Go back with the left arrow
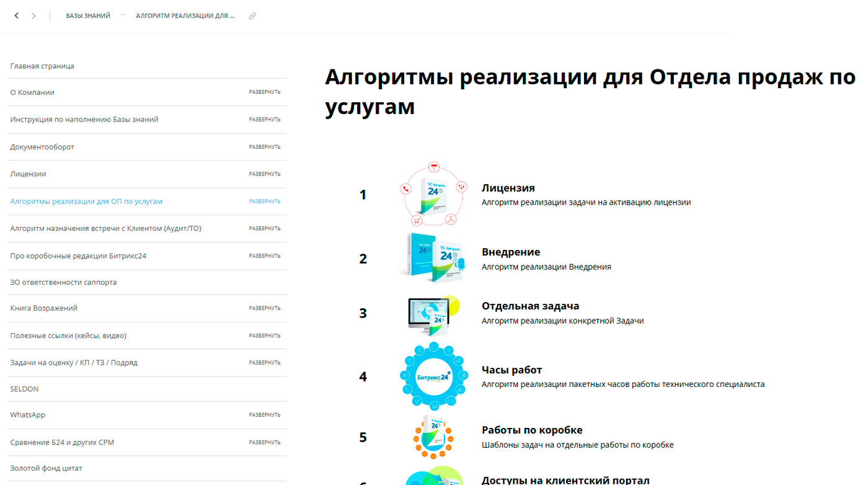 [x=17, y=16]
